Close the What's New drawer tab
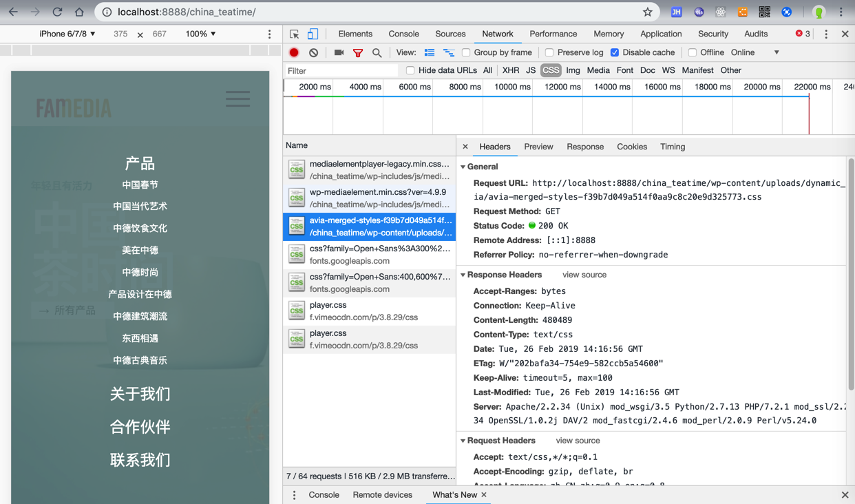The height and width of the screenshot is (504, 855). pyautogui.click(x=484, y=495)
